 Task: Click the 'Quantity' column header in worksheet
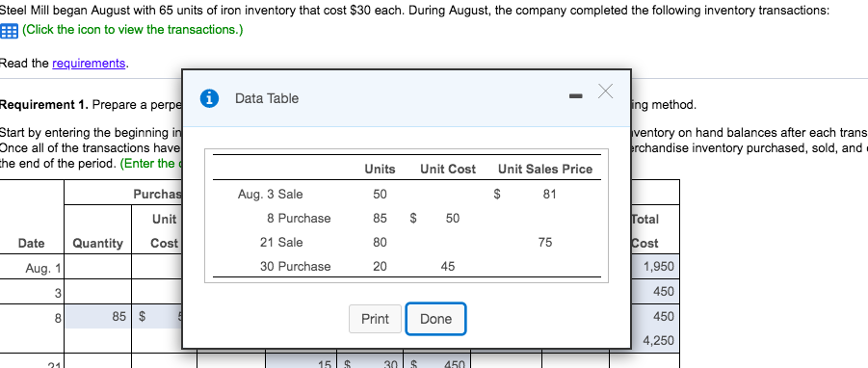(98, 244)
